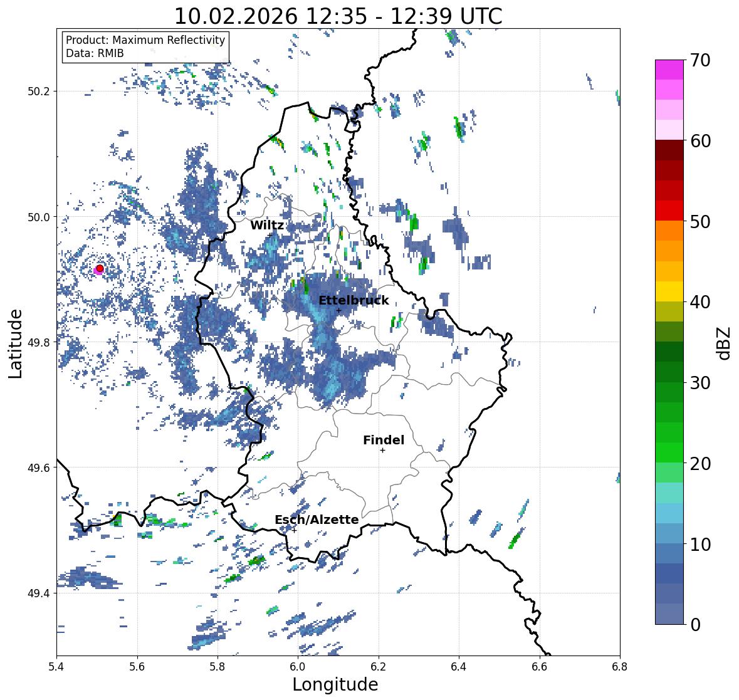Click the 'Product: Maximum Reflectivity' legend text
The image size is (739, 700).
coord(145,40)
